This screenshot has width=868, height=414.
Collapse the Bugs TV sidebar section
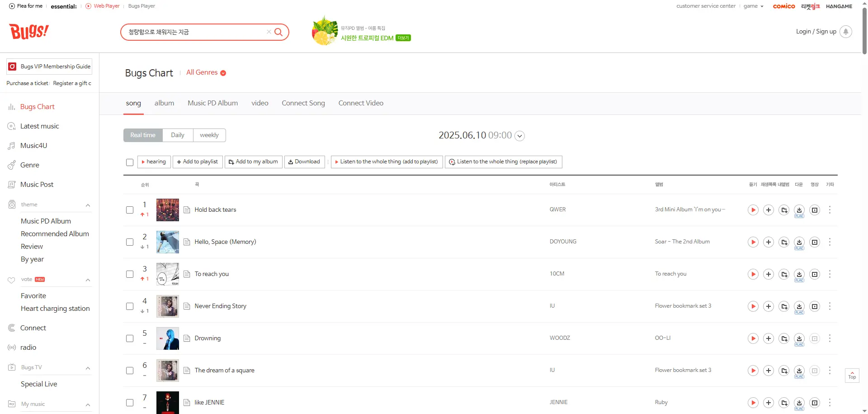[88, 368]
